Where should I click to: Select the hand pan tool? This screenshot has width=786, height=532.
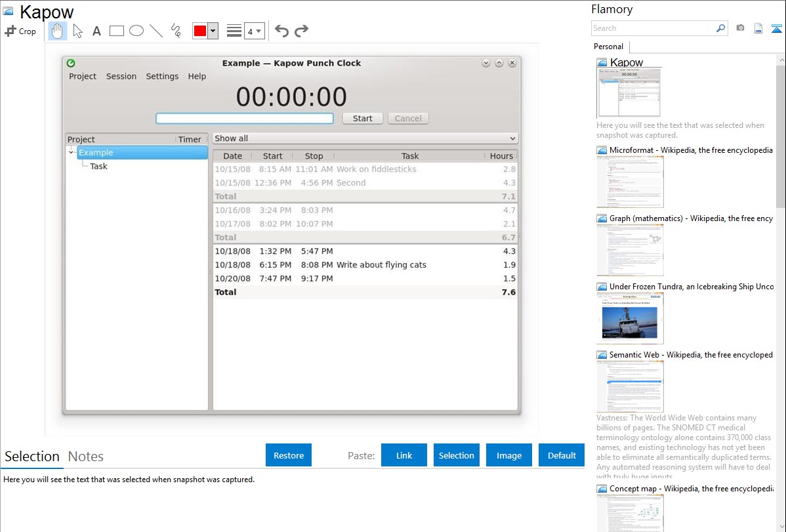[58, 31]
